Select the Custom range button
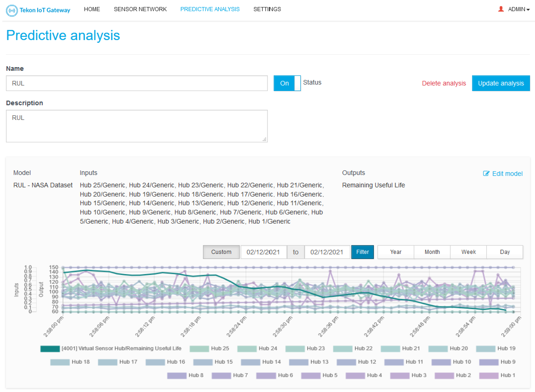The height and width of the screenshot is (392, 535). click(221, 252)
